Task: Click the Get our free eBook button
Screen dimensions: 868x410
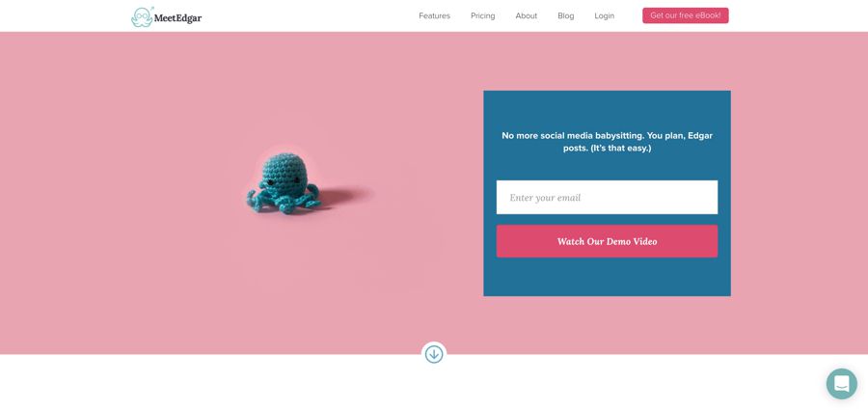Action: (686, 15)
